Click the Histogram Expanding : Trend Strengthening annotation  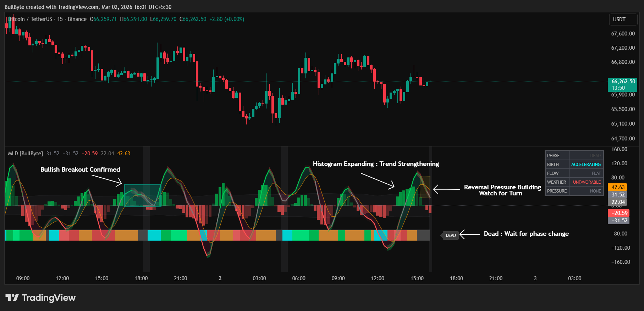point(376,164)
